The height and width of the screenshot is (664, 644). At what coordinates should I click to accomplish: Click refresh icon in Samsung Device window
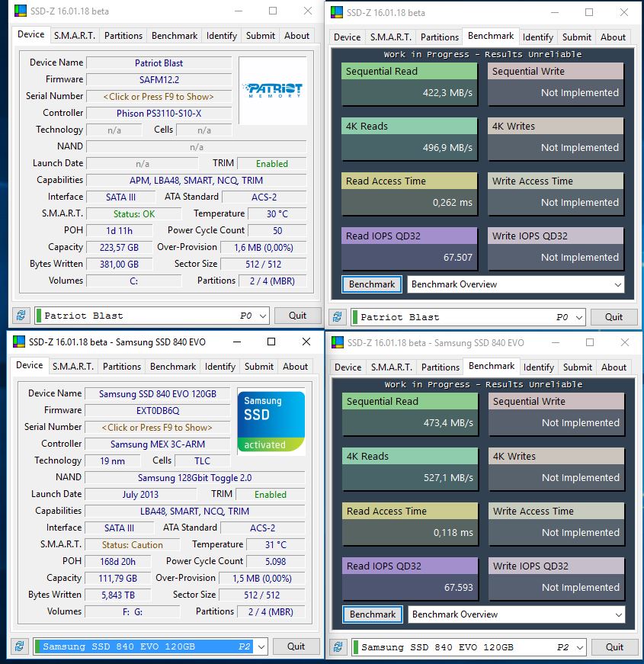point(20,646)
